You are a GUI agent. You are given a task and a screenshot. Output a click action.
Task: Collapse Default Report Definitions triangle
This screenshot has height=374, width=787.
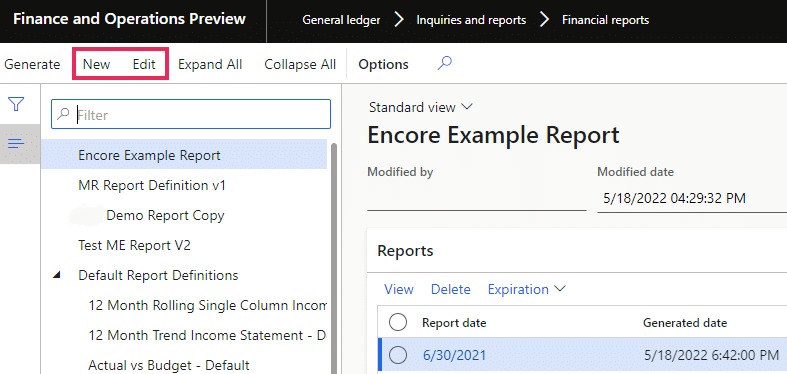tap(57, 275)
